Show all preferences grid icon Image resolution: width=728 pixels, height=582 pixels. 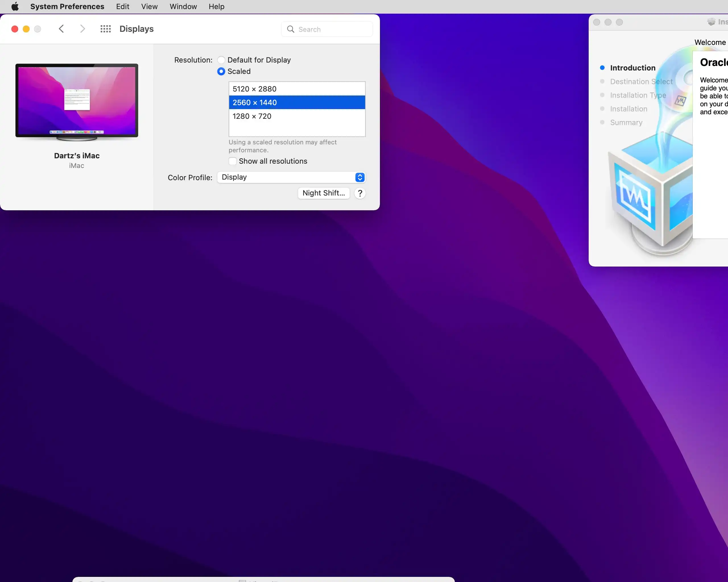106,29
